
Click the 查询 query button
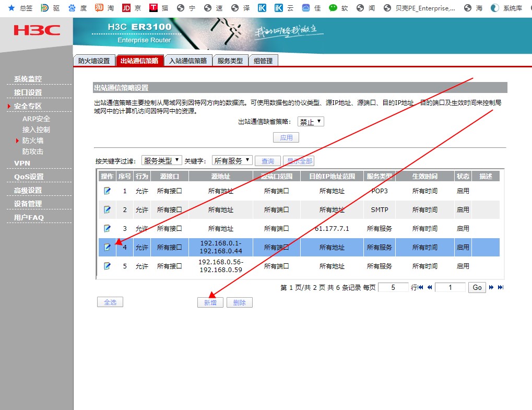pyautogui.click(x=268, y=161)
